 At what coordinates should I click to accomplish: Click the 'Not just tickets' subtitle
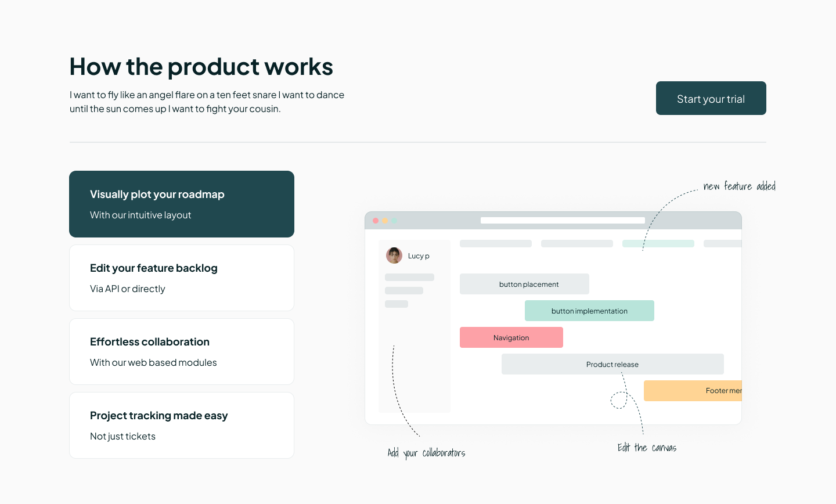(x=122, y=436)
